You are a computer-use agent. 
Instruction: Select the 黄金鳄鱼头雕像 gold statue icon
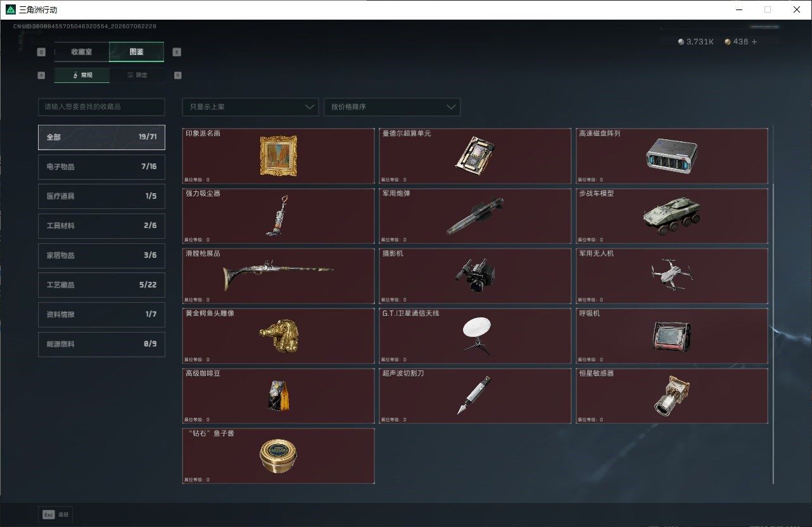pos(279,336)
